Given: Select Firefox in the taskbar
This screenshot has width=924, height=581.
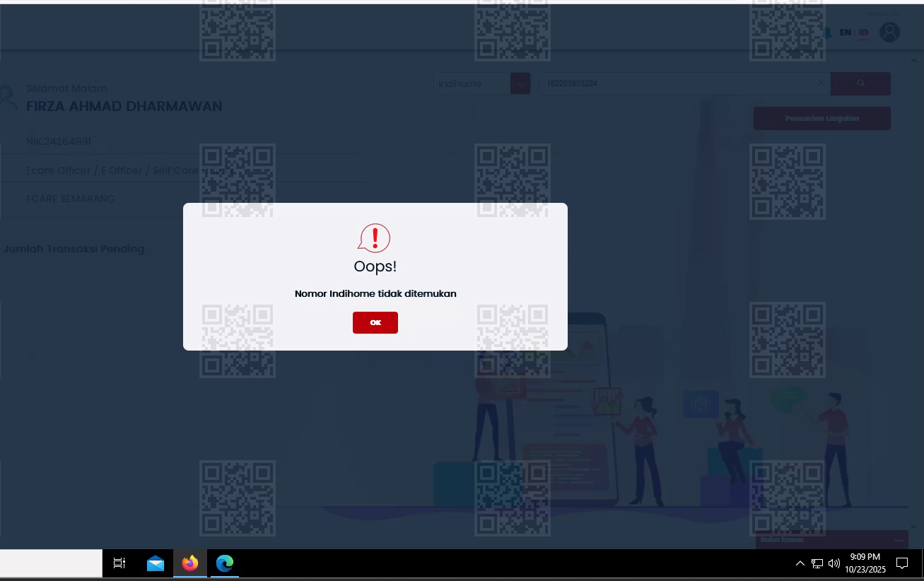Looking at the screenshot, I should [190, 563].
